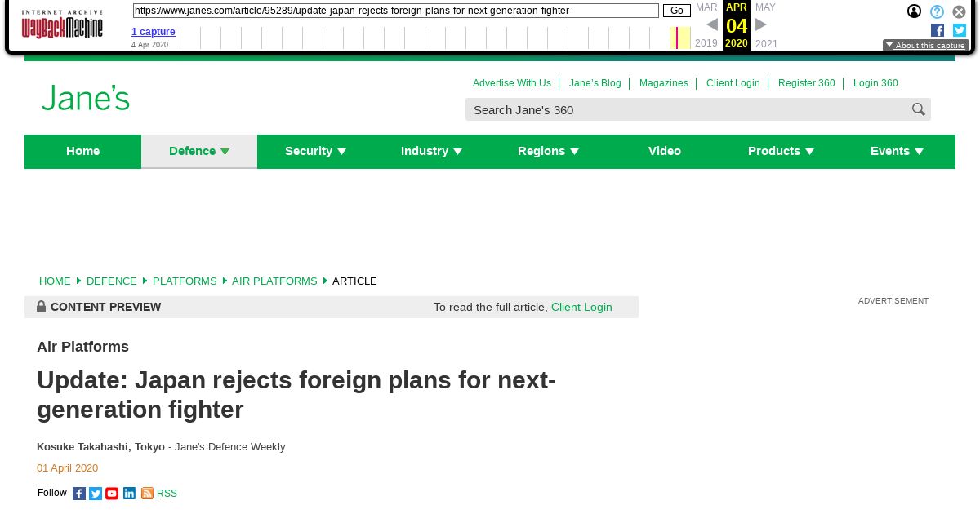Open the Video navigation tab
The height and width of the screenshot is (514, 980).
pos(665,151)
